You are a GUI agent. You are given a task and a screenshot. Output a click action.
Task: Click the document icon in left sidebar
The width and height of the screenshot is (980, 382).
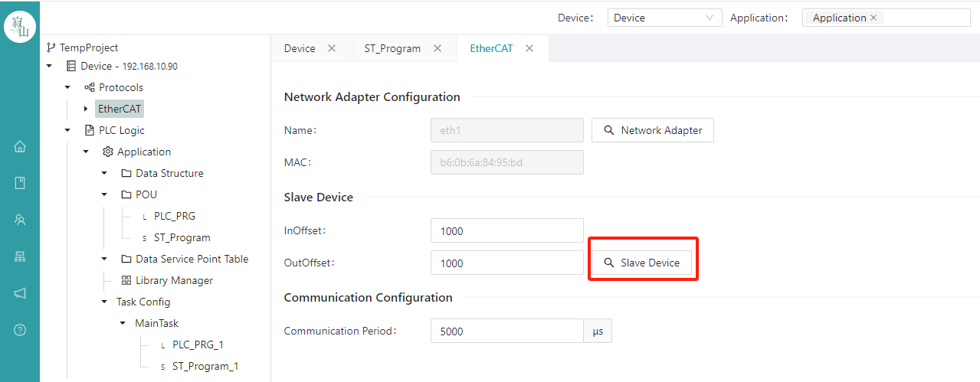[x=20, y=183]
